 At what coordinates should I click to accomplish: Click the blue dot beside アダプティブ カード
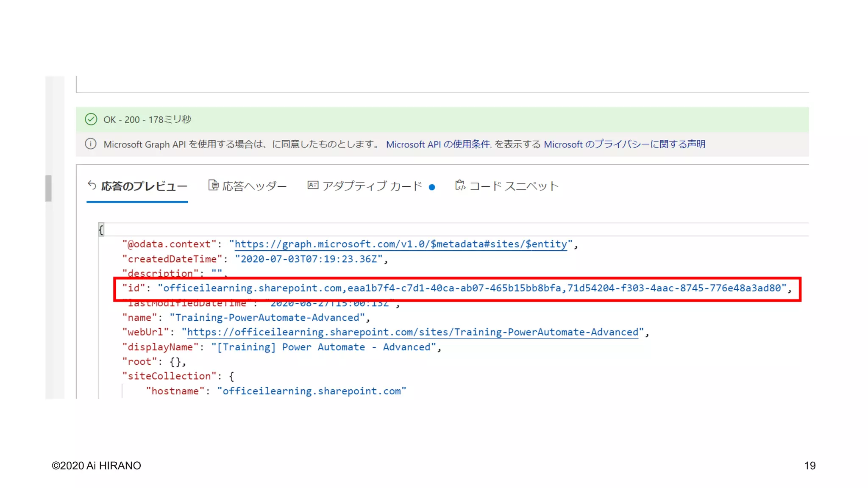(432, 187)
